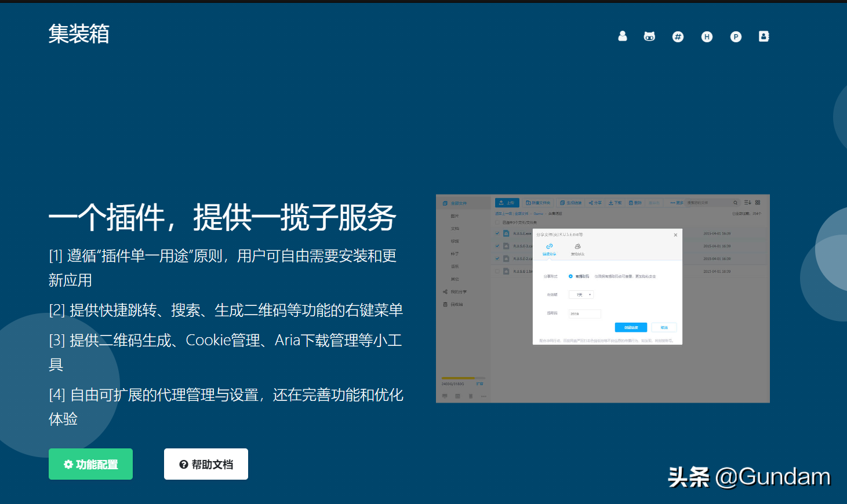Select the 有提取码 radio button
847x504 pixels.
(x=570, y=276)
